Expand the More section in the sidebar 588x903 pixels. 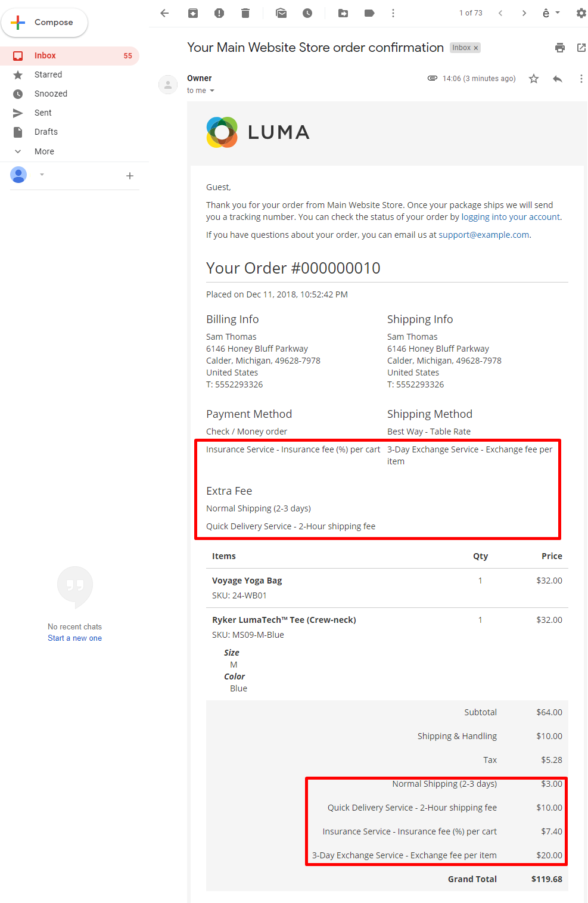point(44,151)
